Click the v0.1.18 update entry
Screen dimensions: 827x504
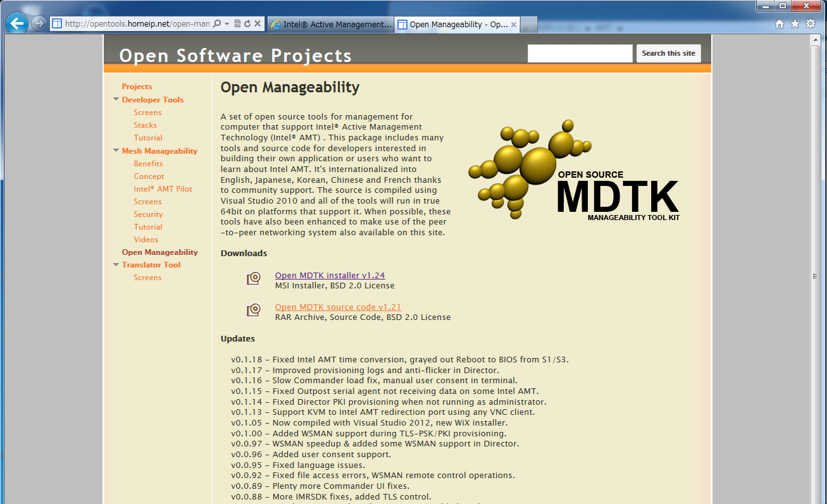coord(400,359)
